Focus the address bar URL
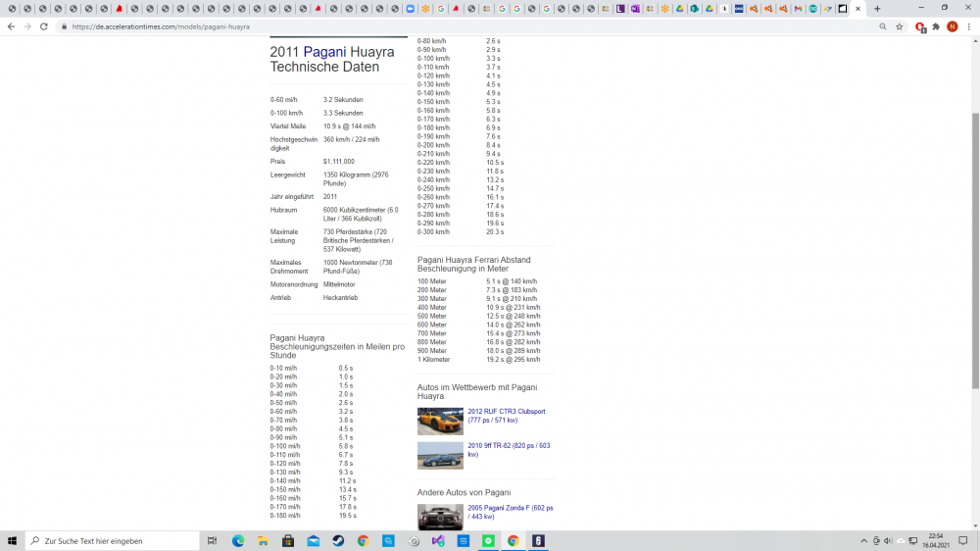The width and height of the screenshot is (980, 551). [x=161, y=26]
